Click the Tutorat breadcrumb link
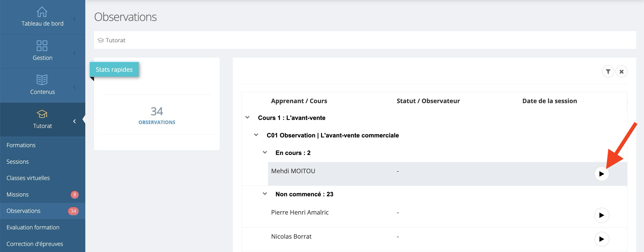The height and width of the screenshot is (252, 644). click(x=115, y=40)
